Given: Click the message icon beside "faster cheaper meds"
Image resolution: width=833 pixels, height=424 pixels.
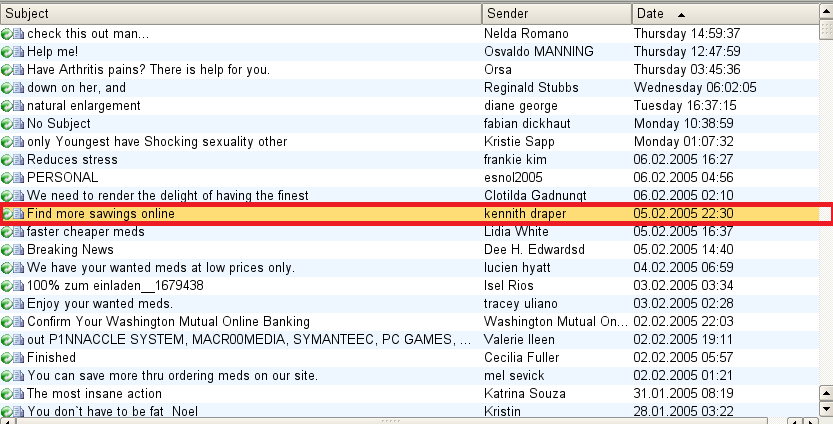Looking at the screenshot, I should coord(19,232).
